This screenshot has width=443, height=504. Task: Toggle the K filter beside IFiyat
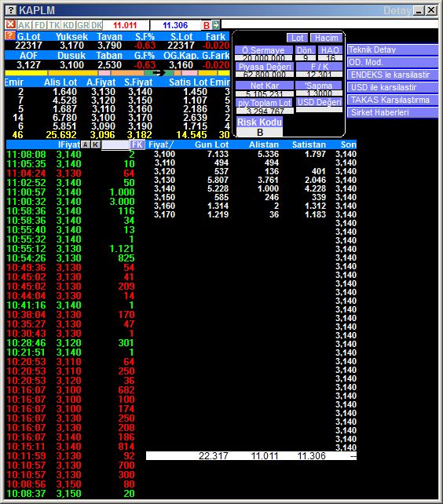point(96,144)
